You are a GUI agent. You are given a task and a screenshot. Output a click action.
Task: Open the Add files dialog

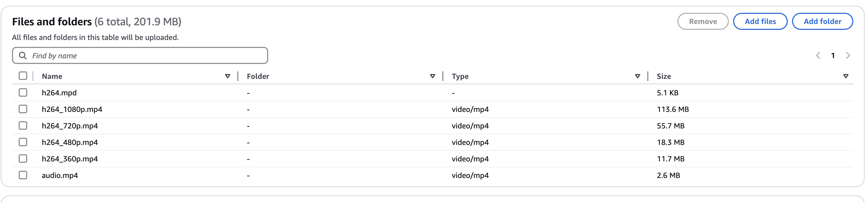(x=760, y=22)
